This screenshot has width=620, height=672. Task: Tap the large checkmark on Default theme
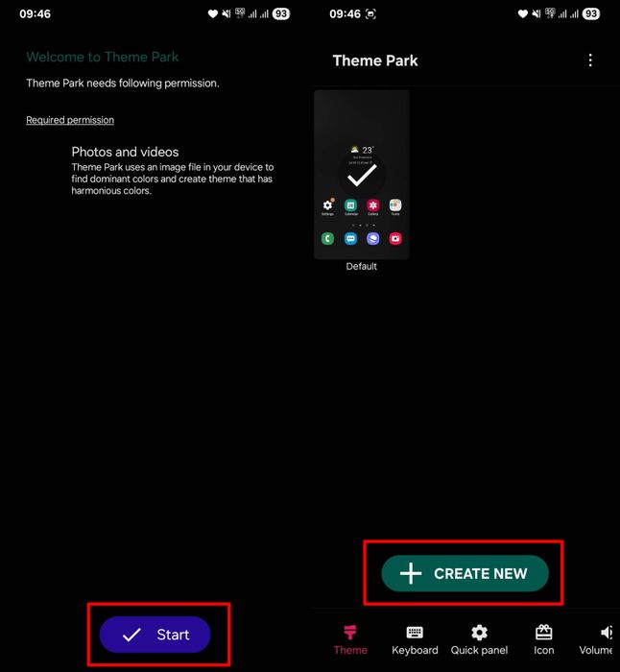coord(362,175)
